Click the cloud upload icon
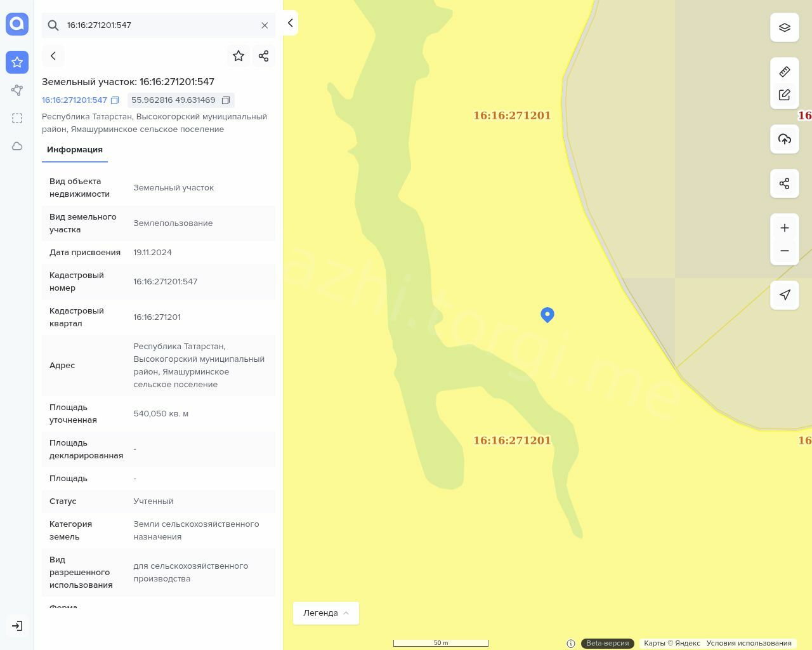This screenshot has width=812, height=650. coord(785,139)
